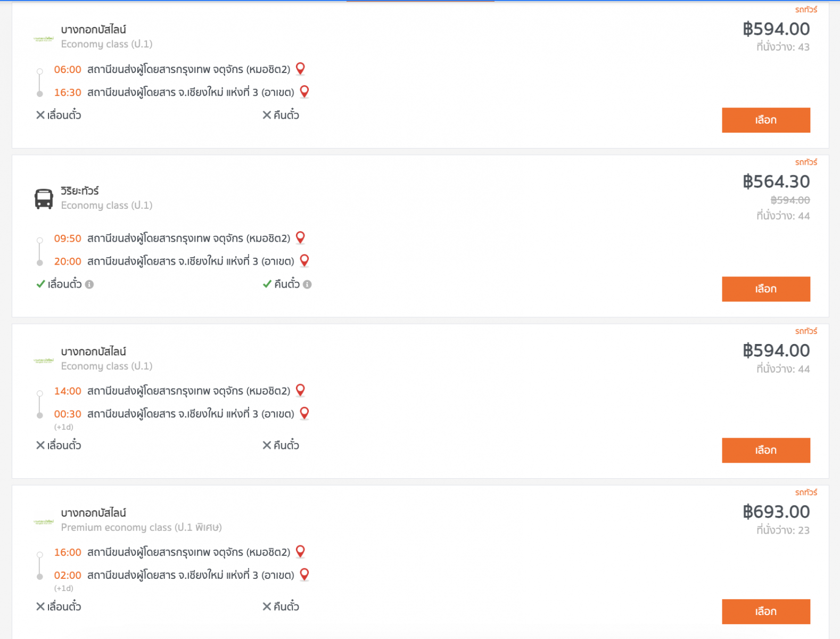Click the green-checked เลื่อนตั๋ว reschedule label
The image size is (840, 639).
click(64, 284)
